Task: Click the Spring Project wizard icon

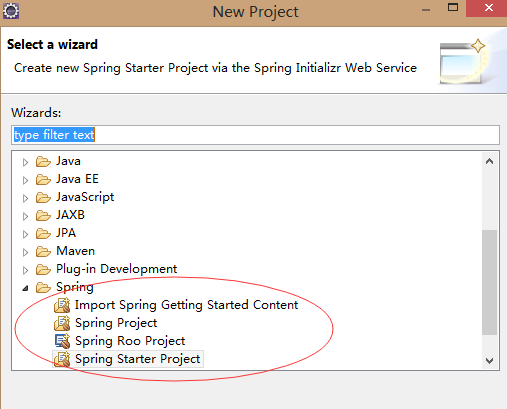Action: pos(62,323)
